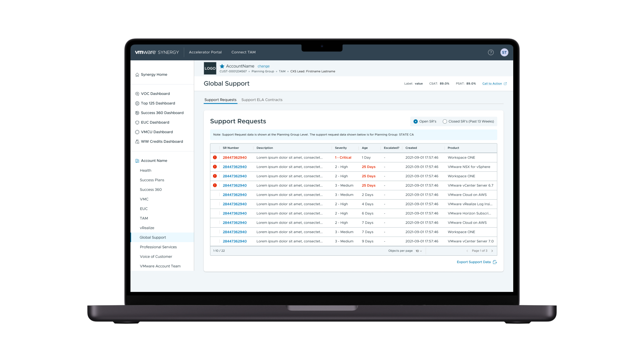Click the Call to Action link
The height and width of the screenshot is (362, 644).
click(x=492, y=84)
